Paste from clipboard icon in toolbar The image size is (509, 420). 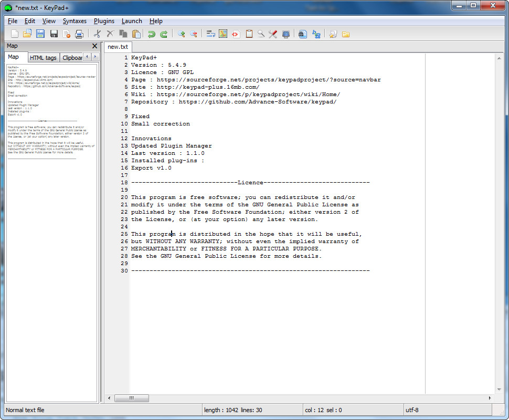(136, 34)
